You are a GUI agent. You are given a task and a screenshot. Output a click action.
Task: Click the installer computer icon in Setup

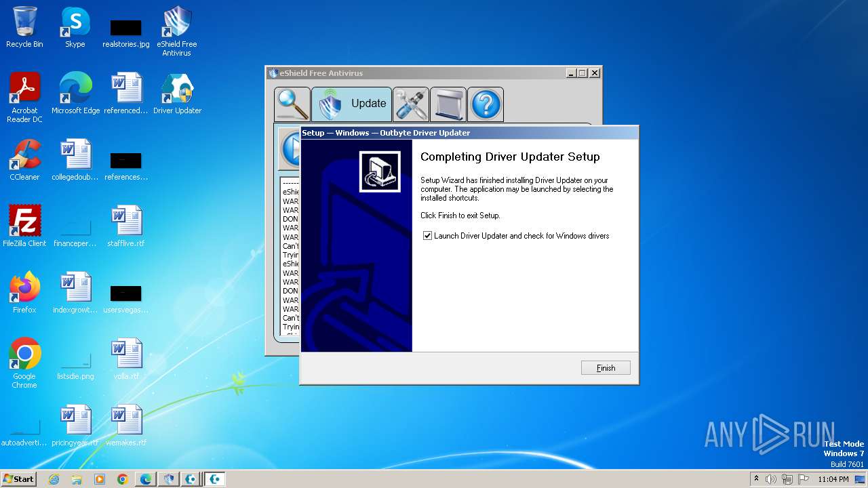coord(380,171)
